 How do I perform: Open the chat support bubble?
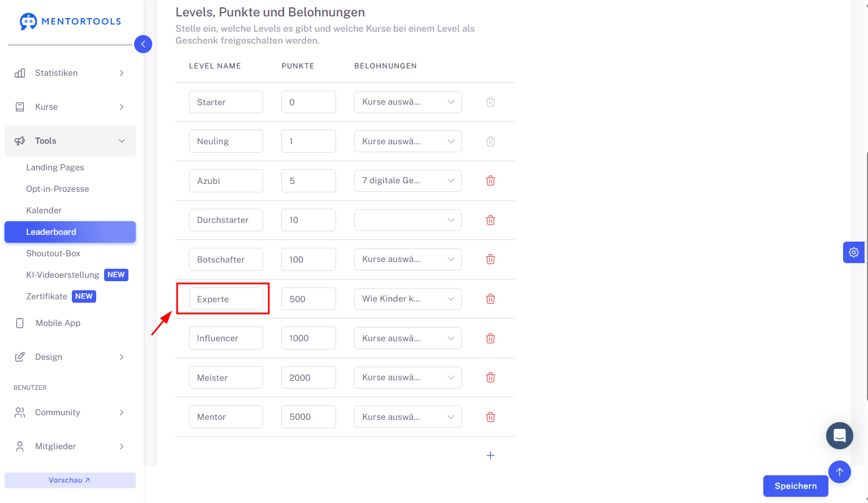(x=840, y=436)
